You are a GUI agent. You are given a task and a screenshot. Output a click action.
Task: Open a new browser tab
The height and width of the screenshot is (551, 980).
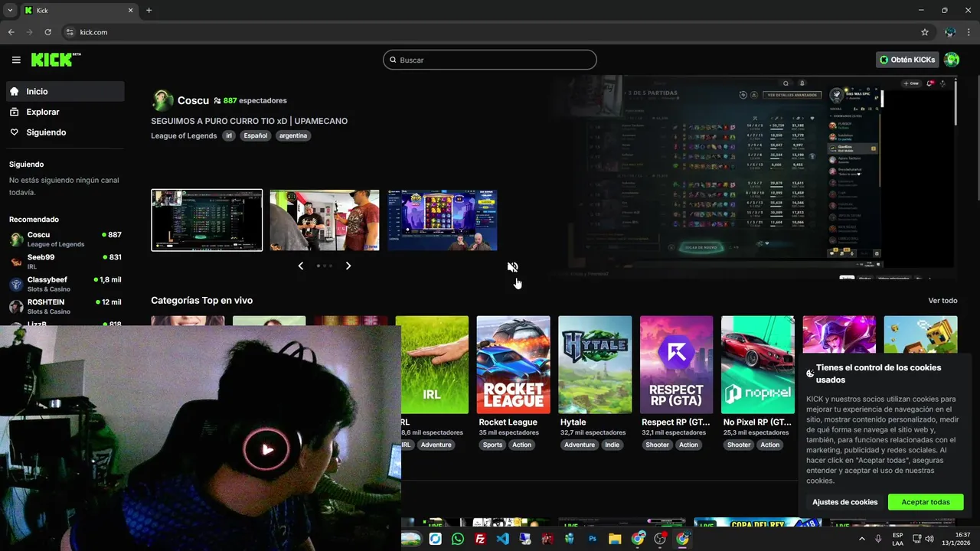pos(149,10)
